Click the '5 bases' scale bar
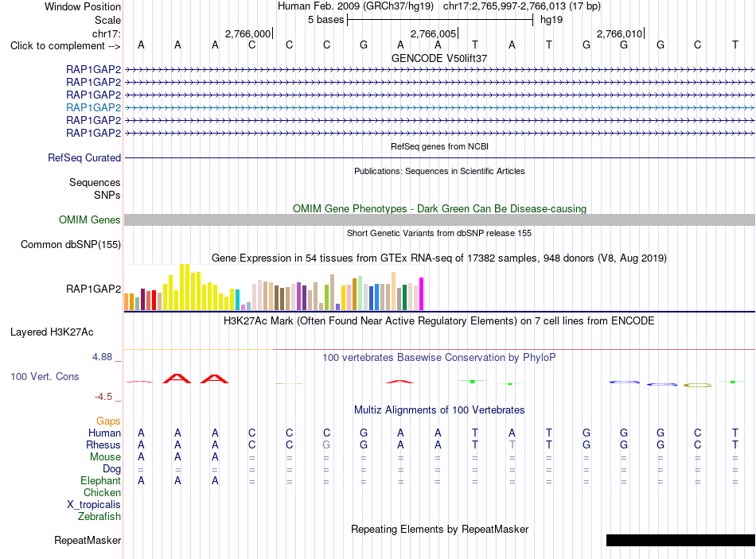 click(x=440, y=20)
